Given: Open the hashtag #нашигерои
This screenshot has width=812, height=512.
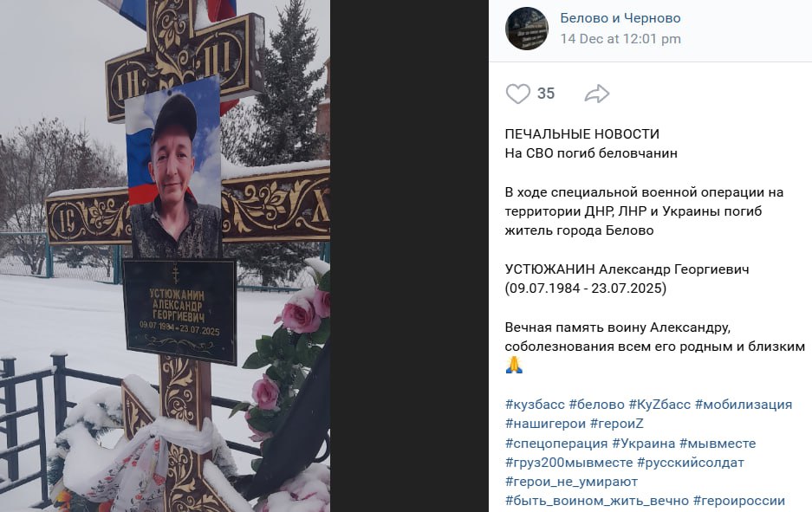Looking at the screenshot, I should [546, 424].
